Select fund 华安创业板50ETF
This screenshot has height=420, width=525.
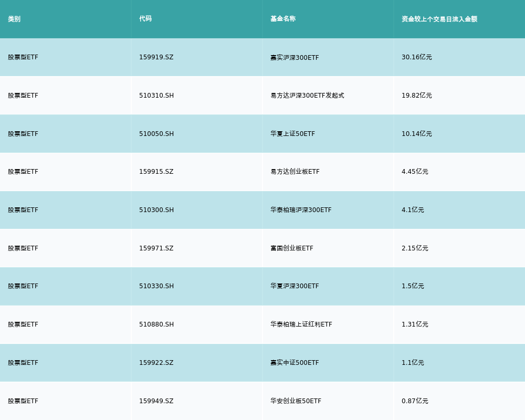[296, 401]
